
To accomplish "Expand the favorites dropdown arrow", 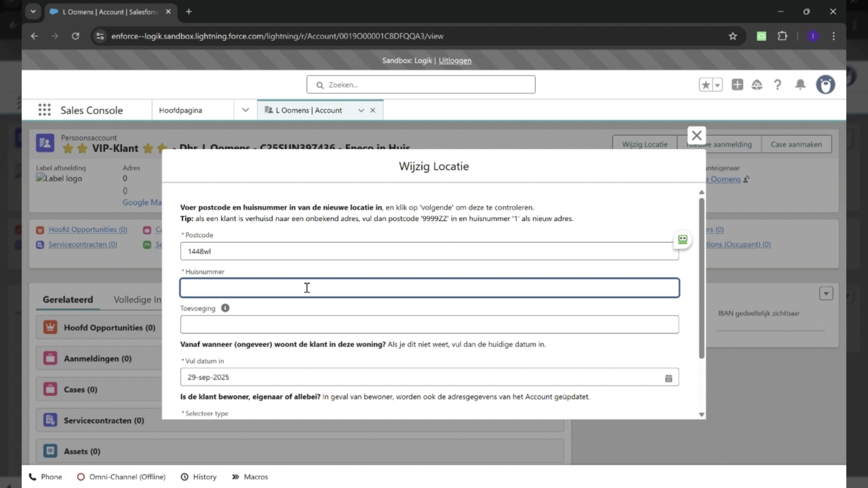I will tap(717, 84).
